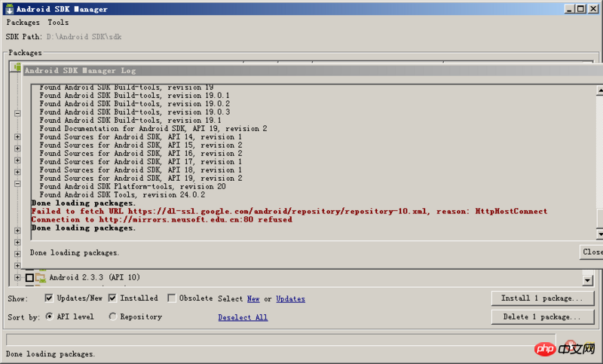Expand plus node beside 'API 14, revision 1' line
603x364 pixels.
coord(17,136)
